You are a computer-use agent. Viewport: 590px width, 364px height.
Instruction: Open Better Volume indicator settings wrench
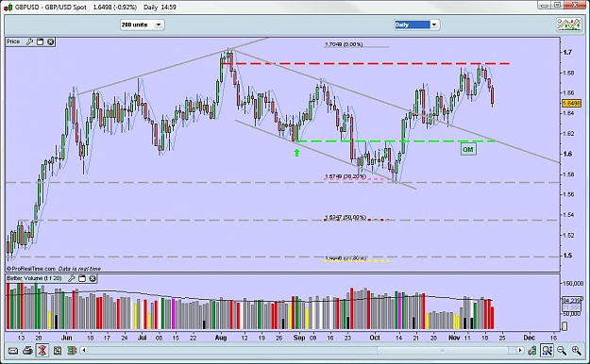[x=71, y=278]
